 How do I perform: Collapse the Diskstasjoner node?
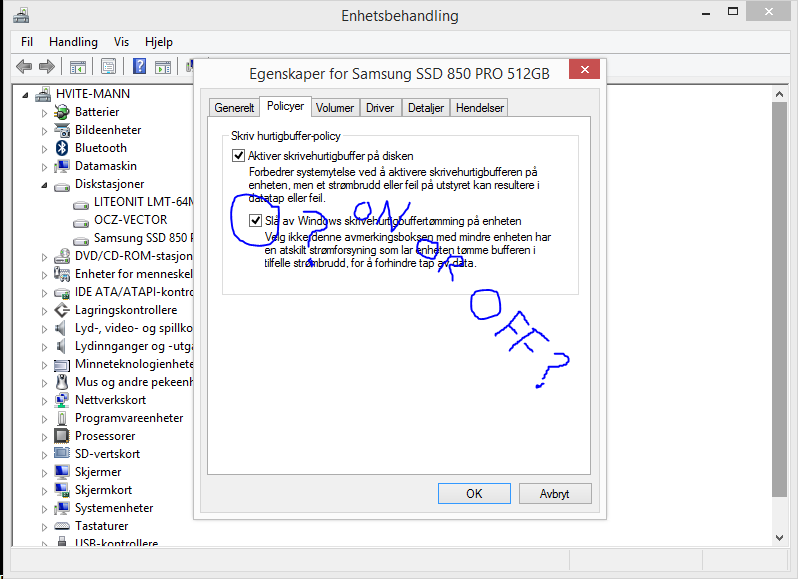click(x=44, y=185)
